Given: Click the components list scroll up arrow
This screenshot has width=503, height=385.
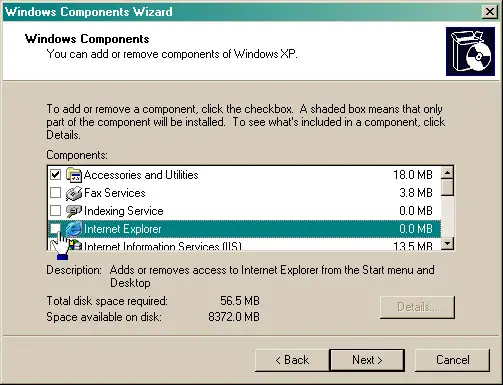Looking at the screenshot, I should coord(447,172).
